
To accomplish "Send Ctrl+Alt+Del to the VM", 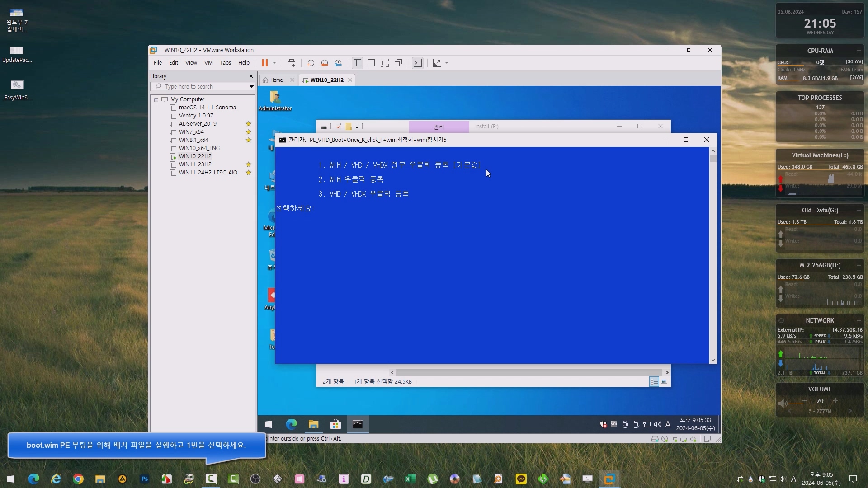I will coord(292,63).
